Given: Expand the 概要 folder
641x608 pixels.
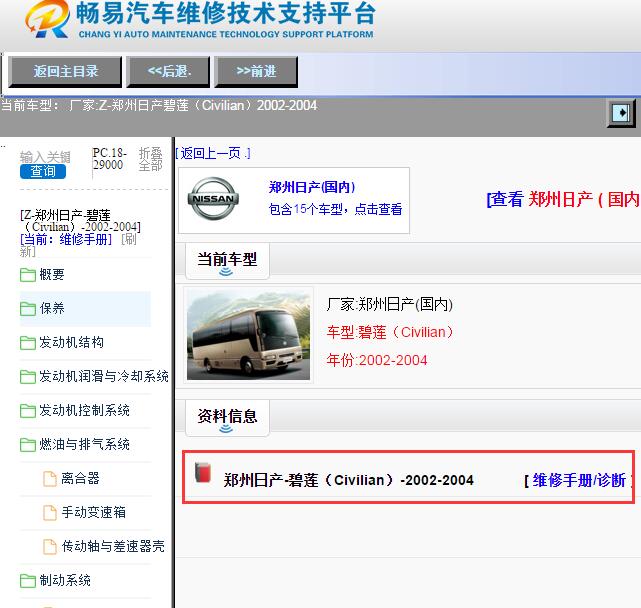Looking at the screenshot, I should click(52, 274).
